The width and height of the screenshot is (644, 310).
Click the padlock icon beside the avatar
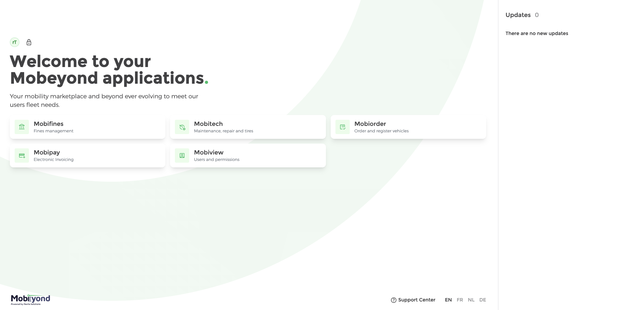click(29, 42)
